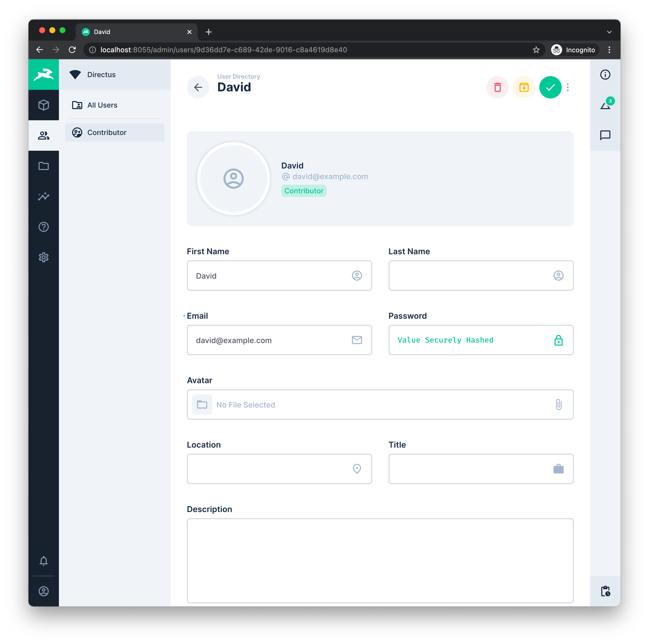
Task: Select All Users in navigation
Action: pyautogui.click(x=115, y=105)
